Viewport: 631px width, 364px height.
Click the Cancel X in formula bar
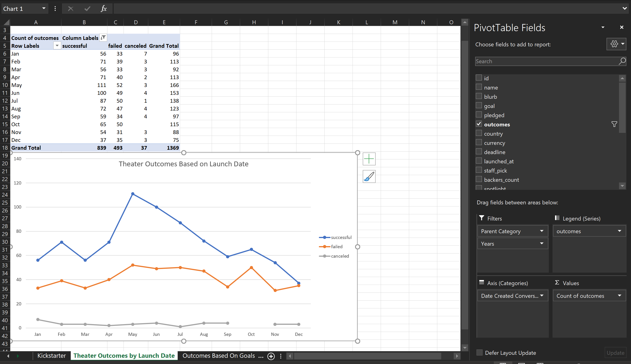point(71,8)
